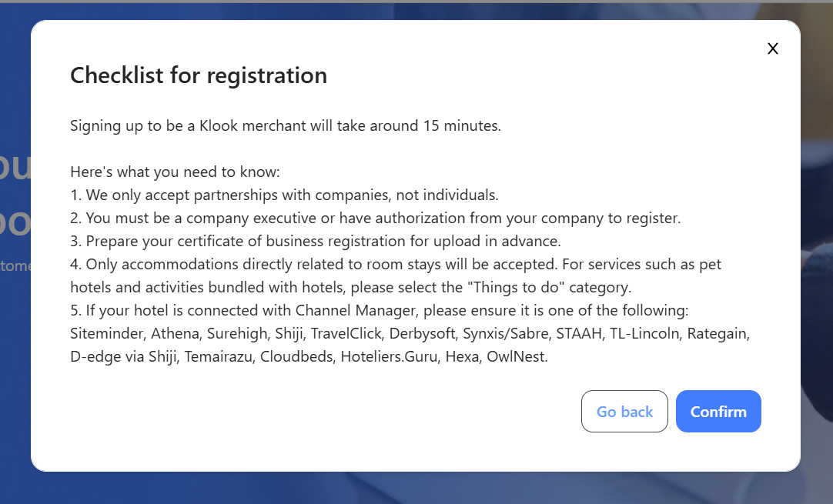The height and width of the screenshot is (504, 833).
Task: Click the Go back button
Action: point(624,411)
